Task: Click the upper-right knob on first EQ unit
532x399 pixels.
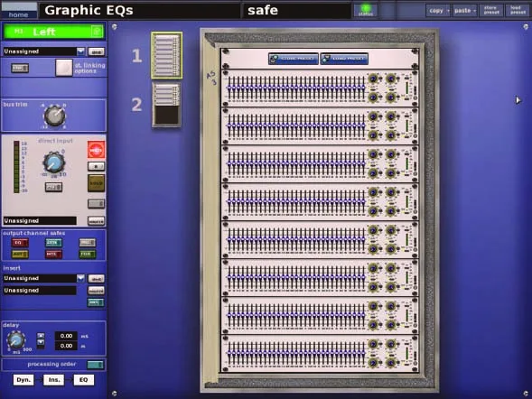Action: (x=391, y=79)
